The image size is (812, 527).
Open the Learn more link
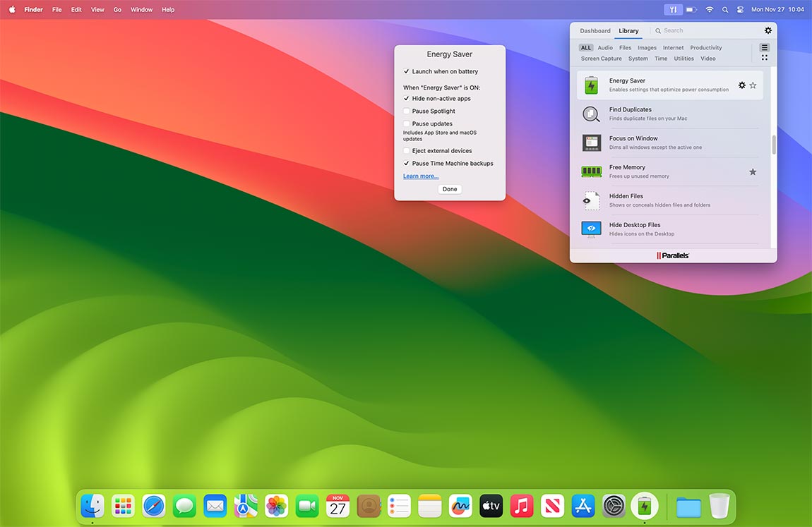tap(420, 176)
